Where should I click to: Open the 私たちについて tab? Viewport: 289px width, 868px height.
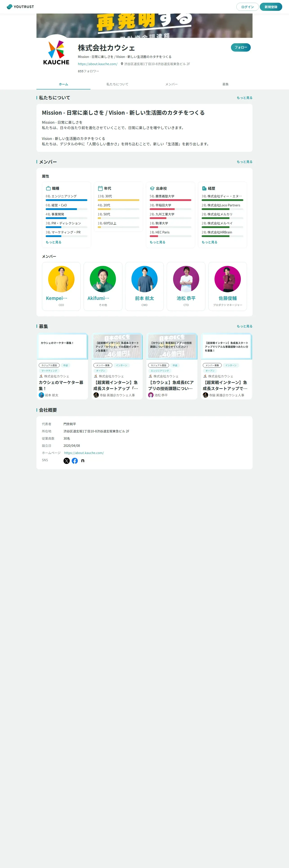[x=117, y=84]
